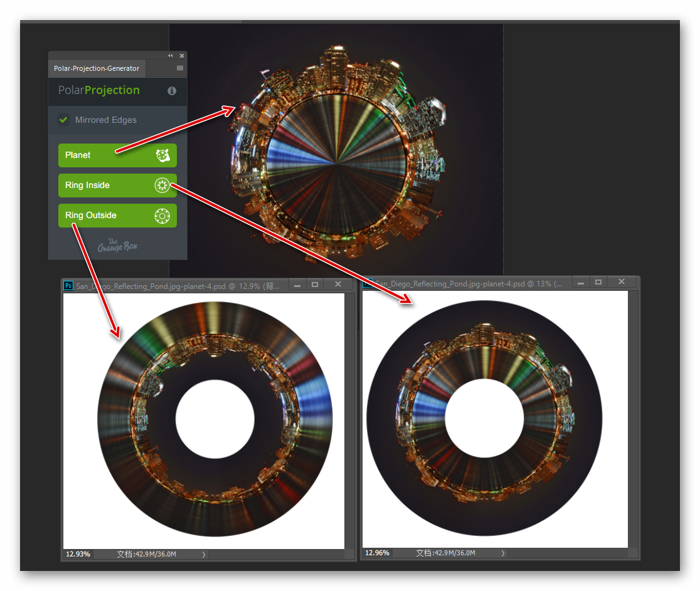The image size is (700, 591).
Task: Click document size text in the 12.96% window
Action: pyautogui.click(x=445, y=553)
